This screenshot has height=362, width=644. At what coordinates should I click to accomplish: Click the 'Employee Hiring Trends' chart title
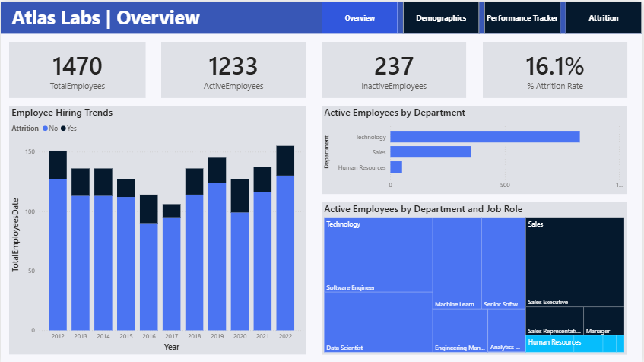[62, 113]
